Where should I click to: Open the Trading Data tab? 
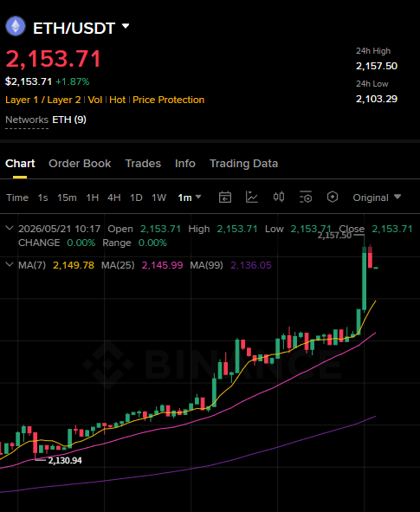[x=243, y=163]
